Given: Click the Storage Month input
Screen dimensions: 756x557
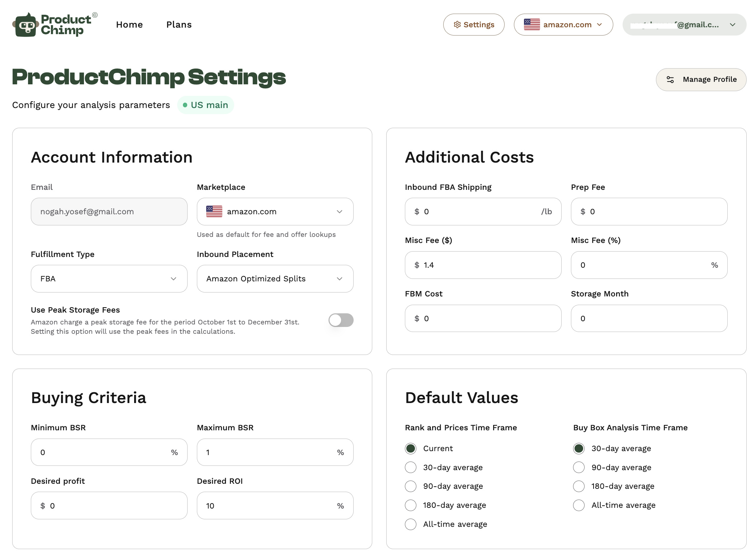Looking at the screenshot, I should coord(649,319).
